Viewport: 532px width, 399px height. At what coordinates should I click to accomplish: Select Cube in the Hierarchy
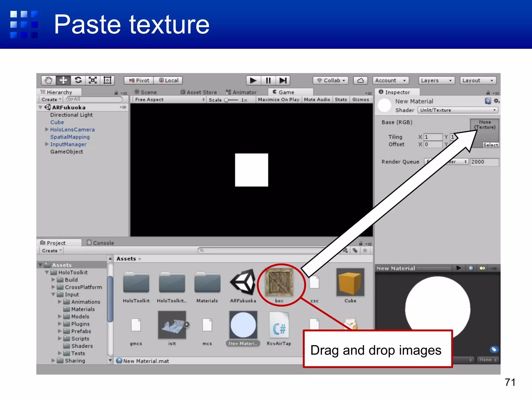click(x=57, y=122)
